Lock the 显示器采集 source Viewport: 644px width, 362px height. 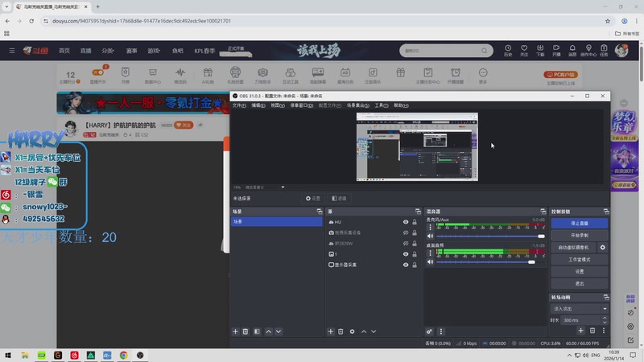pyautogui.click(x=415, y=265)
